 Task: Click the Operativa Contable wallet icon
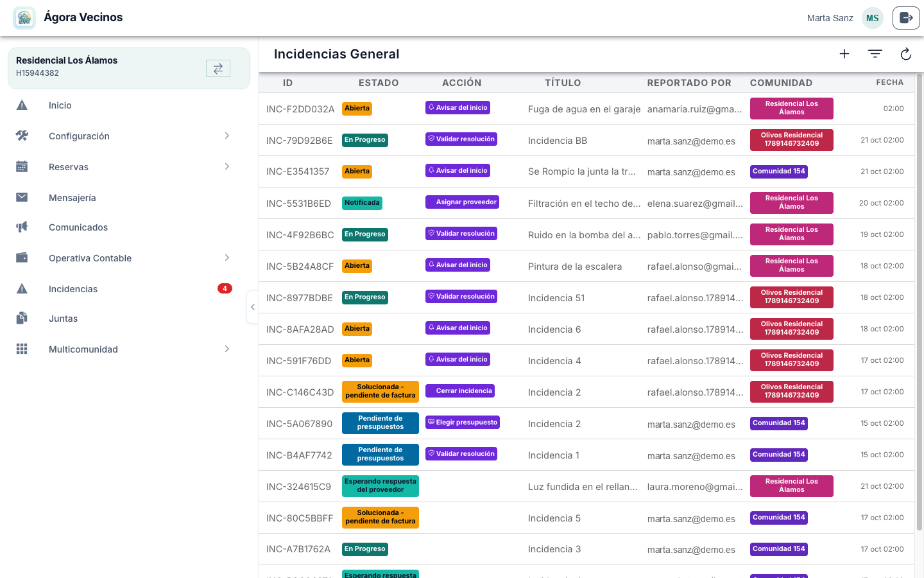tap(22, 258)
